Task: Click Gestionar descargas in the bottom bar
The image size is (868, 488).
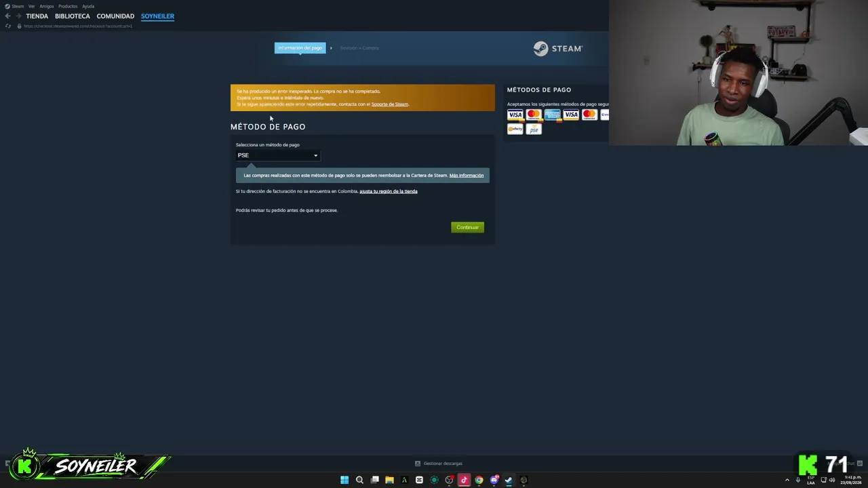Action: point(443,464)
